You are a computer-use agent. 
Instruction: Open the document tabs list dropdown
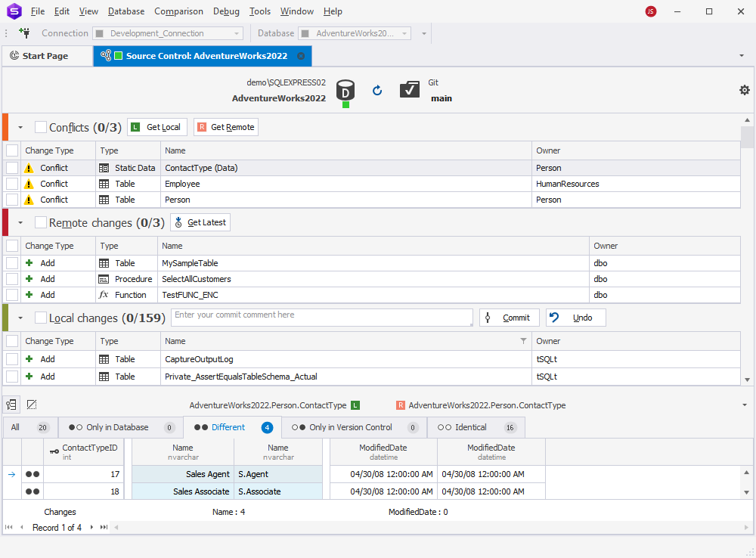pos(742,56)
